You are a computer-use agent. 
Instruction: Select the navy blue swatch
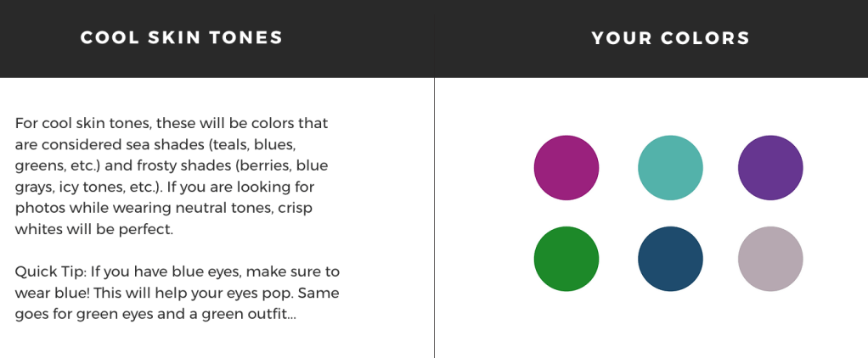point(670,259)
